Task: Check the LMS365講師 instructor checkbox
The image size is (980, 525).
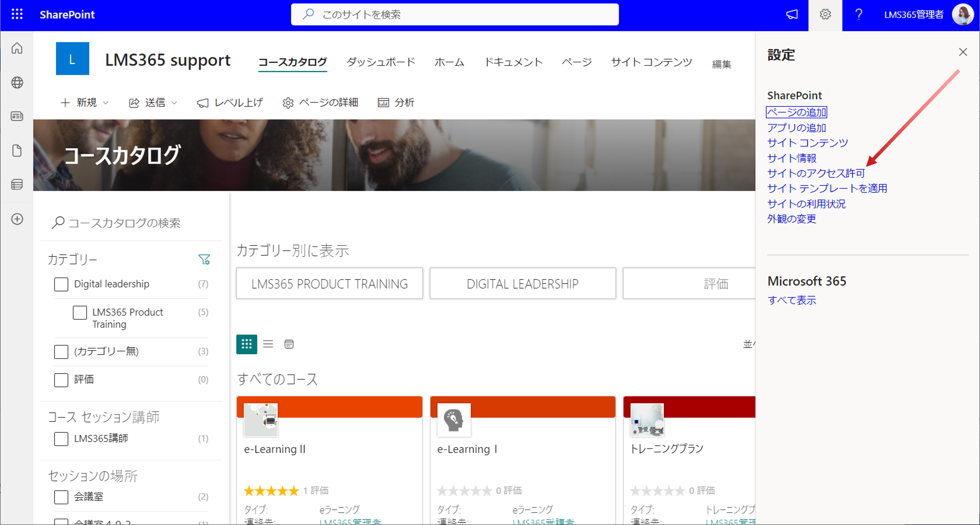Action: point(61,439)
